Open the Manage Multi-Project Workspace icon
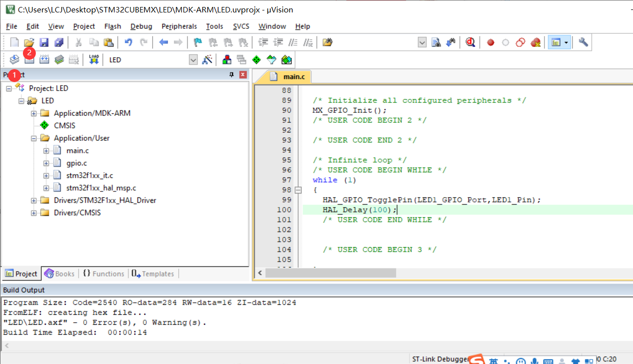Screen dimensions: 633x364 point(242,60)
